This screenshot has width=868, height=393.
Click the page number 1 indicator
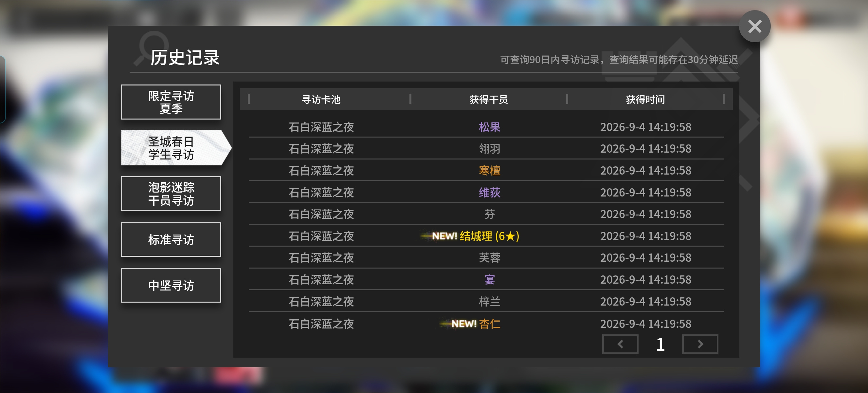point(660,345)
